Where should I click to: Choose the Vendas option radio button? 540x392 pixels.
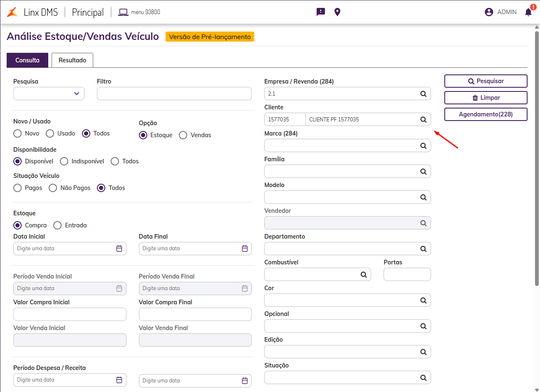[183, 135]
